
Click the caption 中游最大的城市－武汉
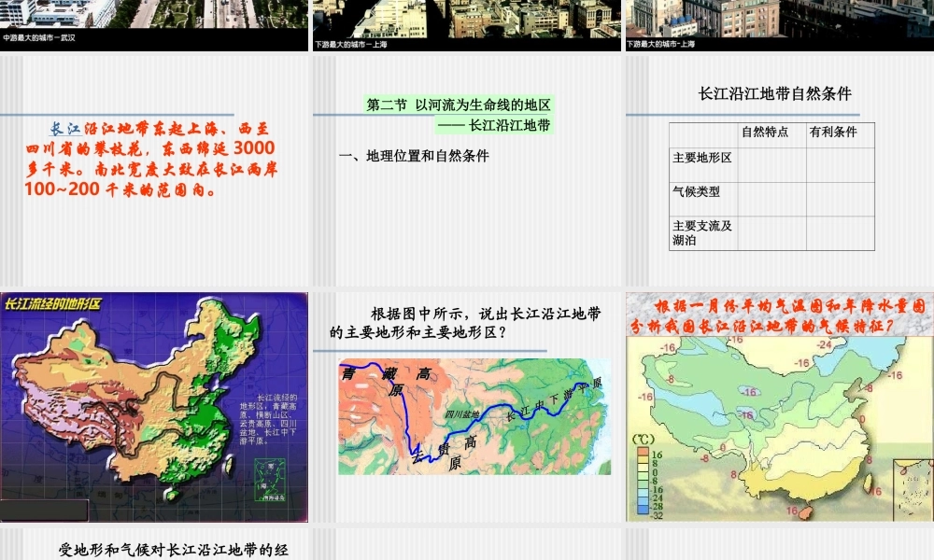pos(38,38)
